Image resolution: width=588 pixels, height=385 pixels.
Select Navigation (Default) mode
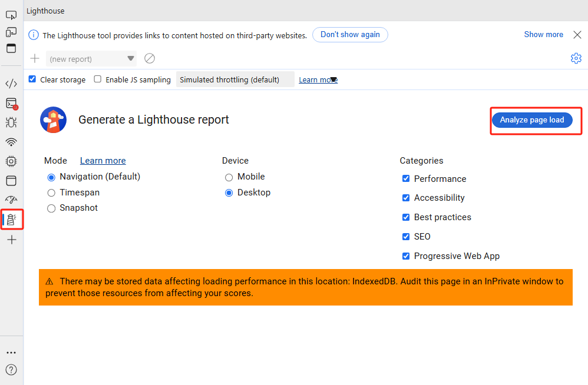51,177
